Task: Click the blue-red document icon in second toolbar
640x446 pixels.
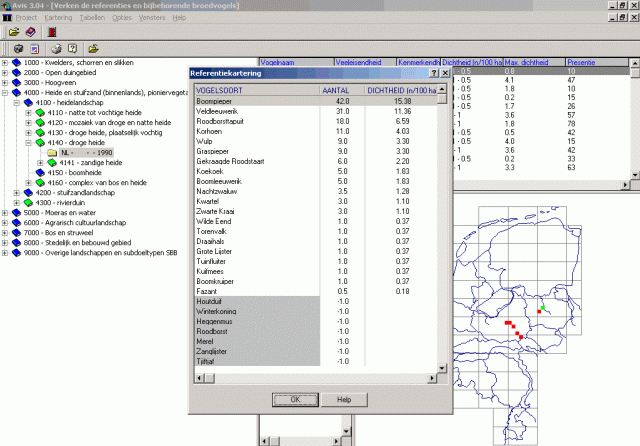Action: [35, 49]
